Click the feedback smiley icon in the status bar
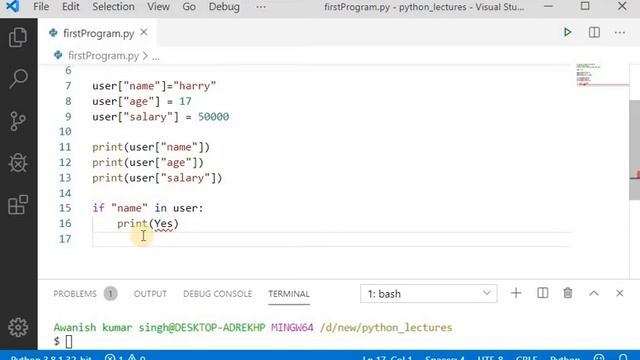The image size is (640, 360). click(x=599, y=357)
